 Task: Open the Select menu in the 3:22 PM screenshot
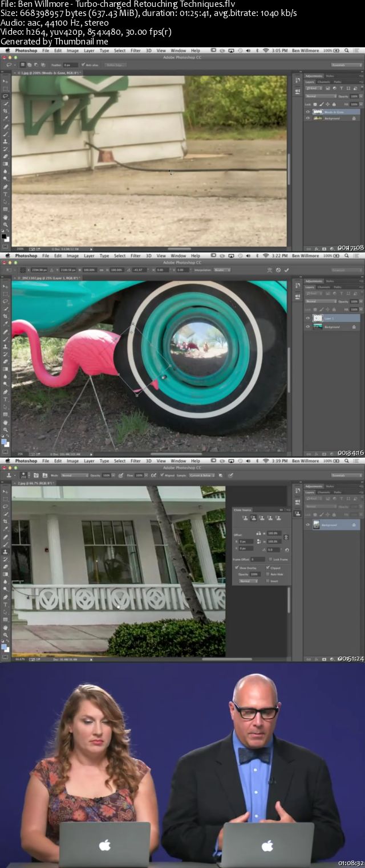pos(120,256)
